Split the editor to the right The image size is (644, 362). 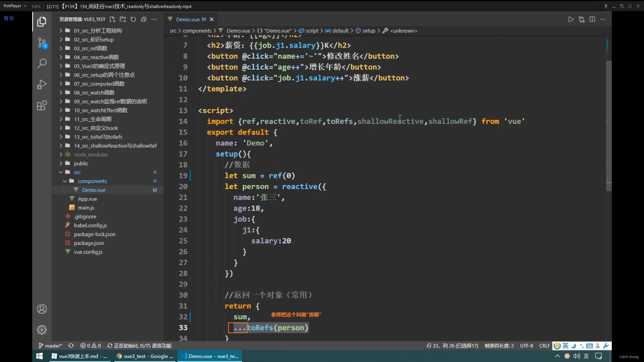tap(592, 19)
